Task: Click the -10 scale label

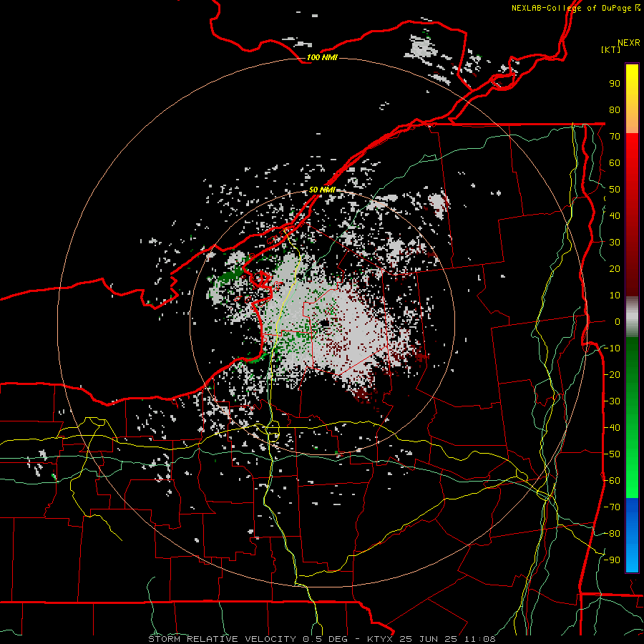Action: 612,348
